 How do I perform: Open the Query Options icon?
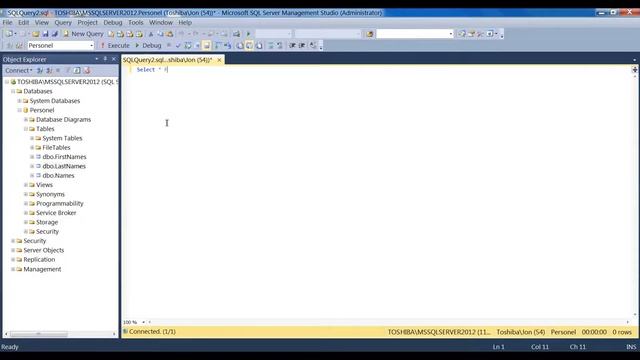point(197,45)
